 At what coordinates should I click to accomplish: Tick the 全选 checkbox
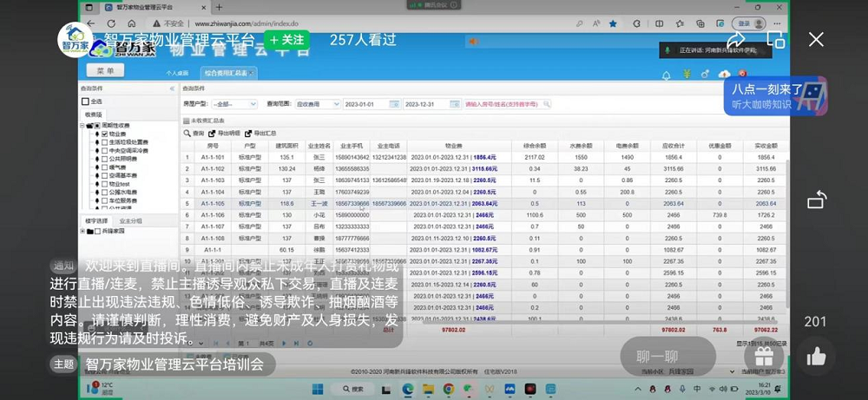[85, 102]
